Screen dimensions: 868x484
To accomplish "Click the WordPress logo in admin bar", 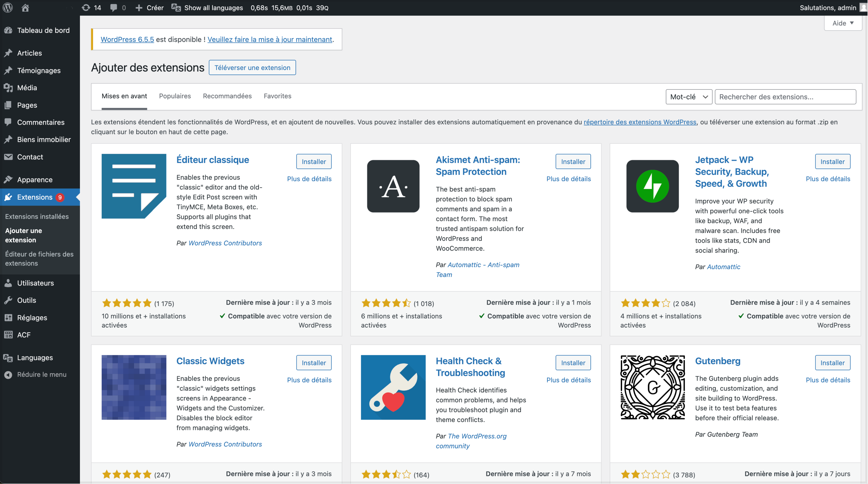I will click(8, 7).
